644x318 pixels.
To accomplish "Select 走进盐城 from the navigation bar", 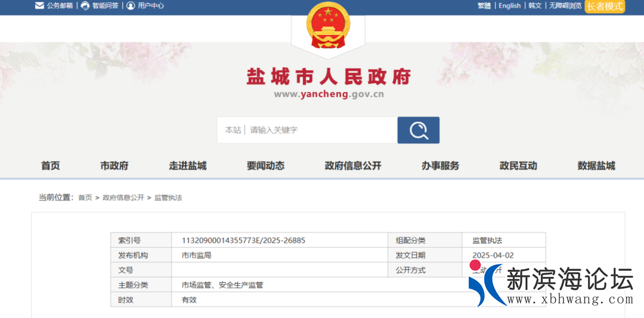I will (x=188, y=166).
